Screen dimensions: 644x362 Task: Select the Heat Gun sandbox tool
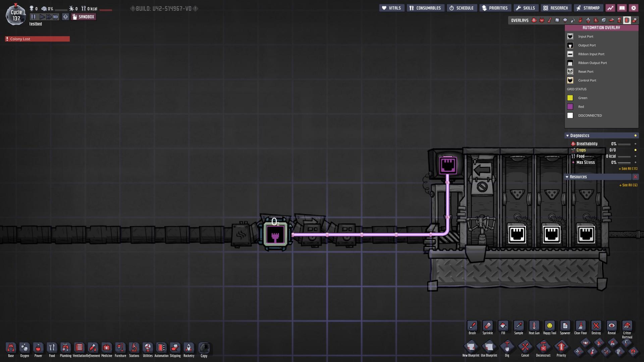534,326
